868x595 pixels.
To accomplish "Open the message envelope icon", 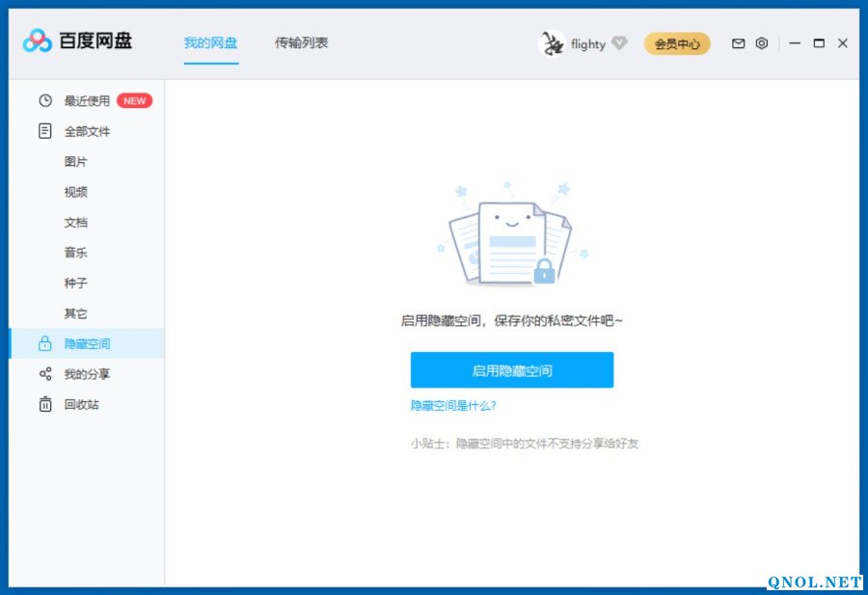I will (737, 43).
